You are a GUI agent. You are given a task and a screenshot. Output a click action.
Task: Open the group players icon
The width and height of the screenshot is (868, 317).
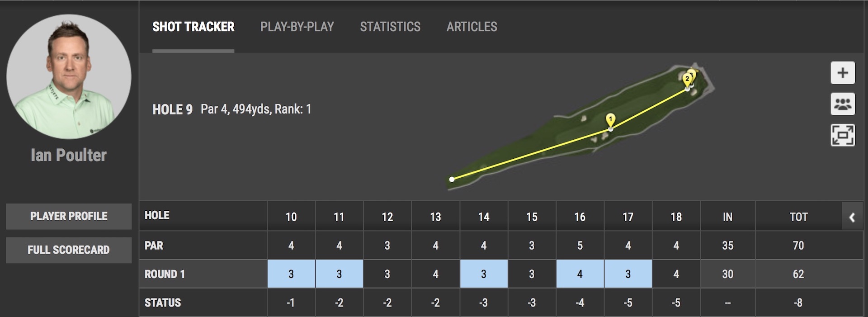(x=842, y=104)
